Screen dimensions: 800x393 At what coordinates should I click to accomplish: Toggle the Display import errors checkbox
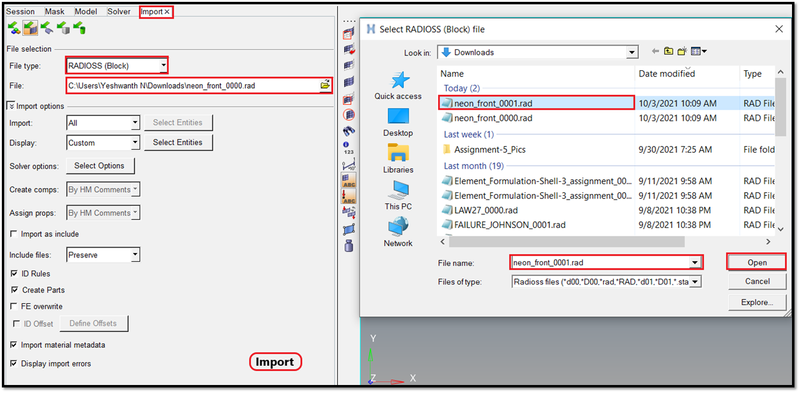coord(14,364)
